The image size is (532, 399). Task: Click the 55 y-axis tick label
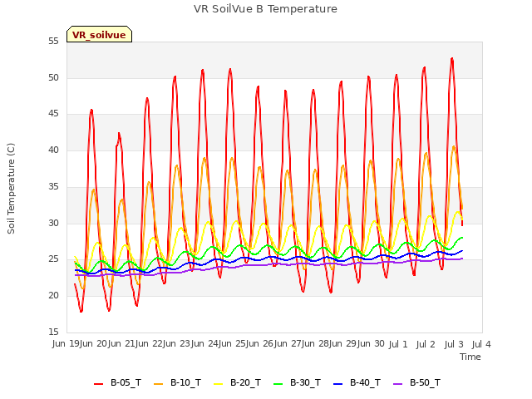click(x=53, y=42)
